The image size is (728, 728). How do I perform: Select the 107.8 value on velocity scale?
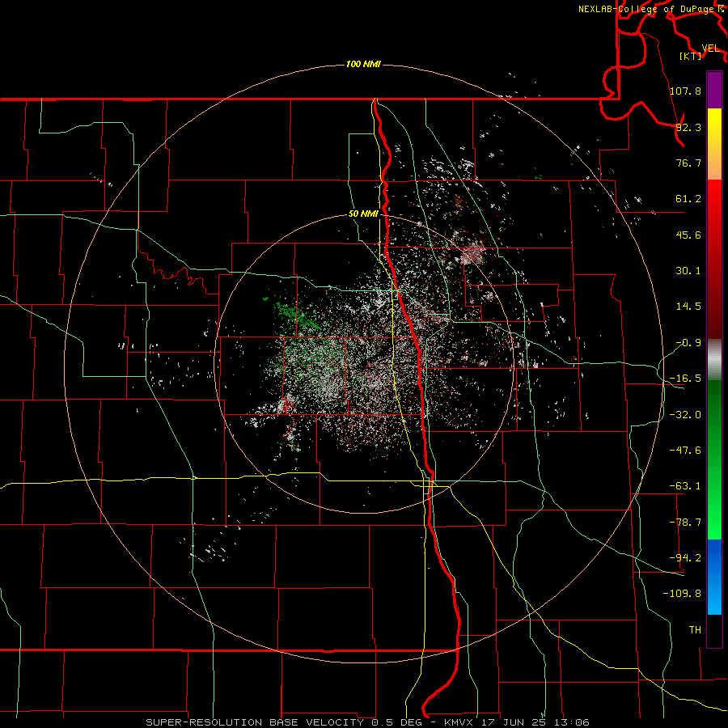click(686, 91)
